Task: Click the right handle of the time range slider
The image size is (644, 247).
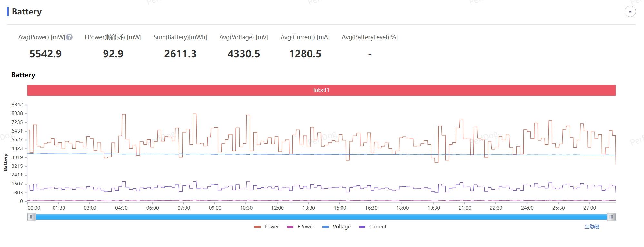Action: [611, 217]
